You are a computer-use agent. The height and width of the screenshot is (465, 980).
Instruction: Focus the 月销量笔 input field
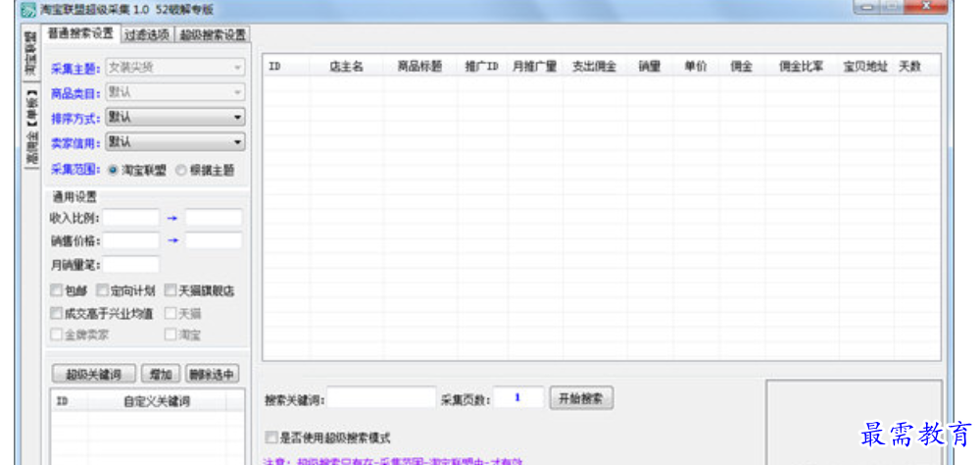click(x=131, y=265)
